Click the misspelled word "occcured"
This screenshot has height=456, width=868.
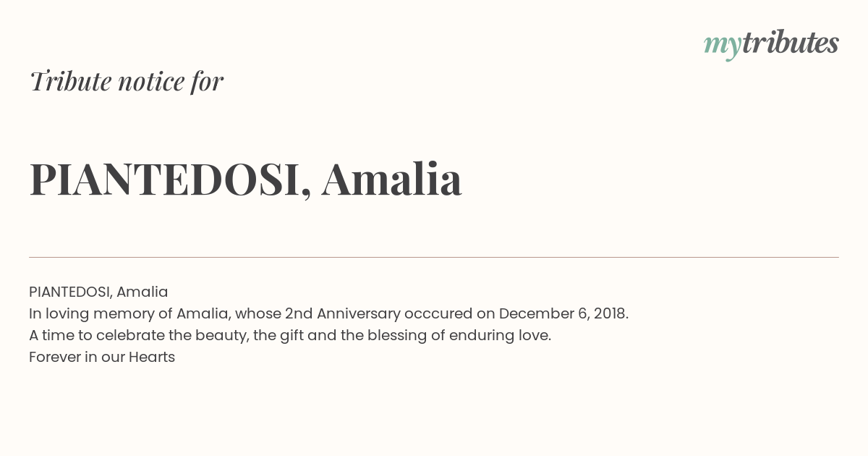[440, 313]
